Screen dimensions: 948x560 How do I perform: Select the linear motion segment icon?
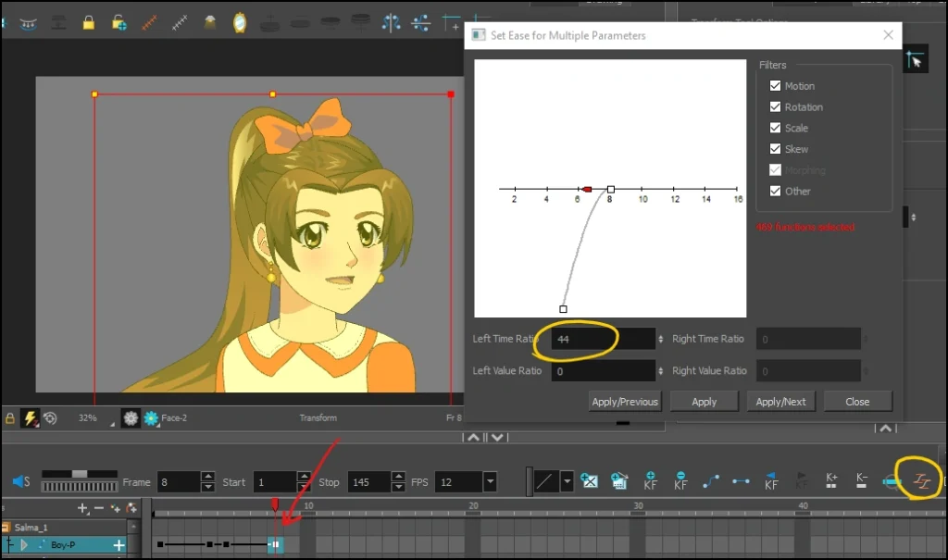pyautogui.click(x=741, y=481)
